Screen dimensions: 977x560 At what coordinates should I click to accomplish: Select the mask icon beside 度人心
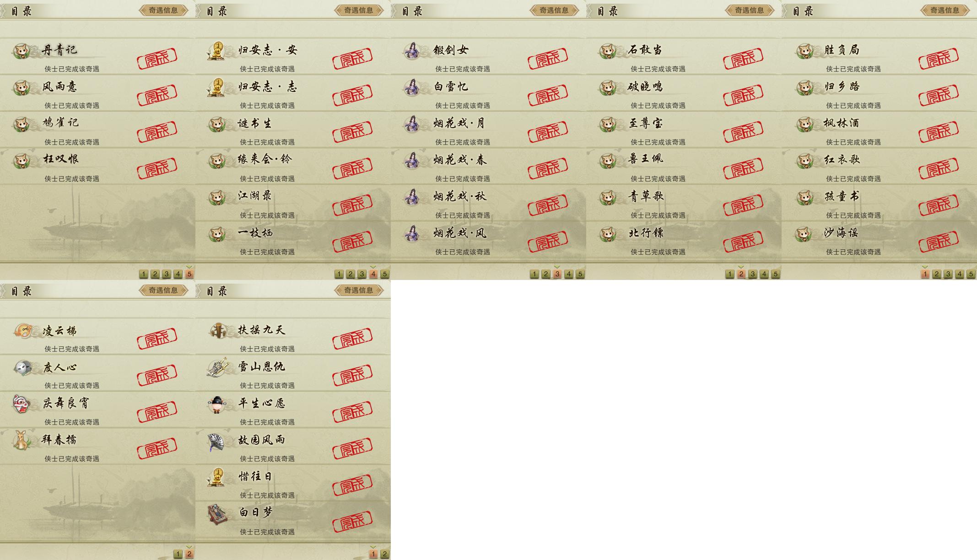[22, 367]
